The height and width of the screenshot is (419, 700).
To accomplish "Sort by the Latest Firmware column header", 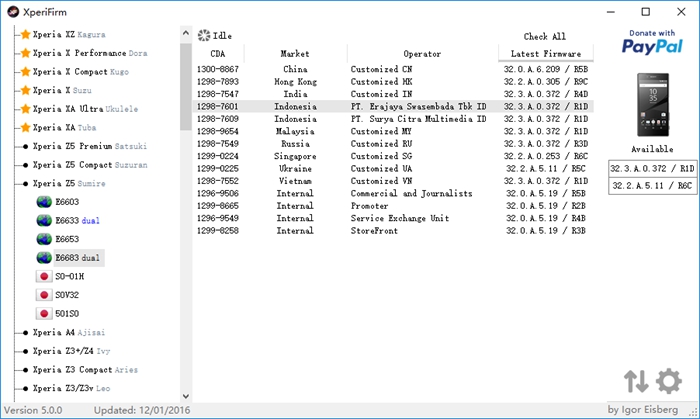I will pyautogui.click(x=546, y=54).
